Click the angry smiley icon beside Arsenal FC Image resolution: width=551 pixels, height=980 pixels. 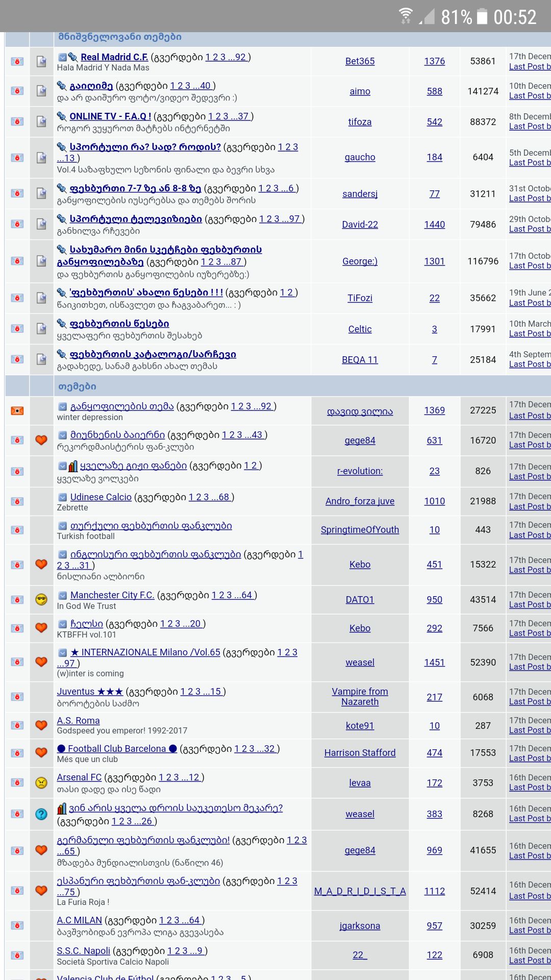(x=41, y=782)
